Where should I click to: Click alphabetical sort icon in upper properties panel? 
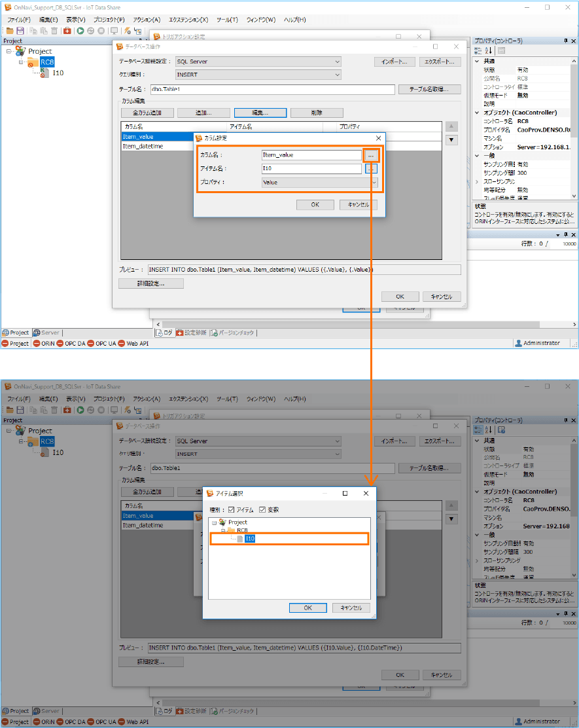(488, 50)
